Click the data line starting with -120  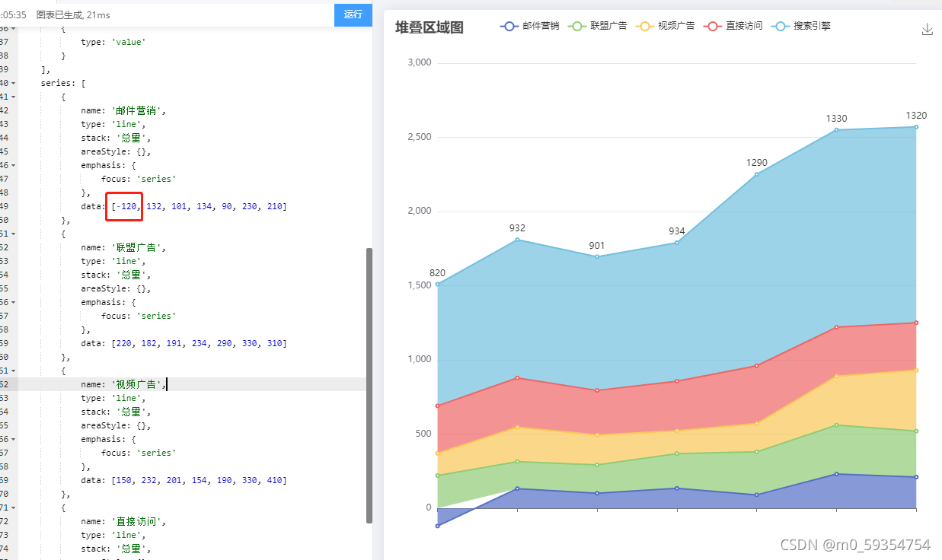click(184, 206)
